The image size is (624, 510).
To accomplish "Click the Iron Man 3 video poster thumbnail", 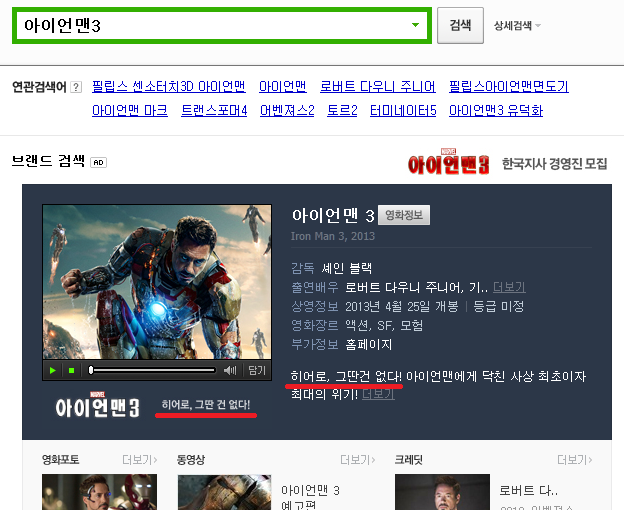I will tap(157, 282).
